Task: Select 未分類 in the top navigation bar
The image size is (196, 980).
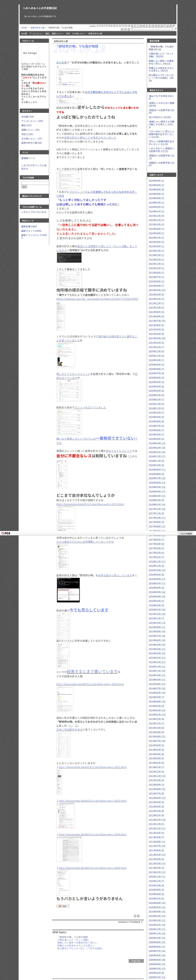Action: (x=24, y=33)
